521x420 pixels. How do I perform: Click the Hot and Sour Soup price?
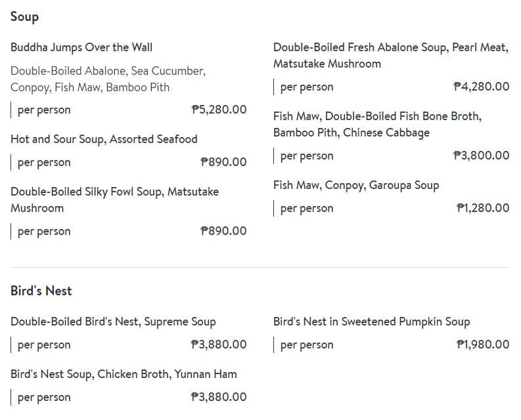pos(223,162)
